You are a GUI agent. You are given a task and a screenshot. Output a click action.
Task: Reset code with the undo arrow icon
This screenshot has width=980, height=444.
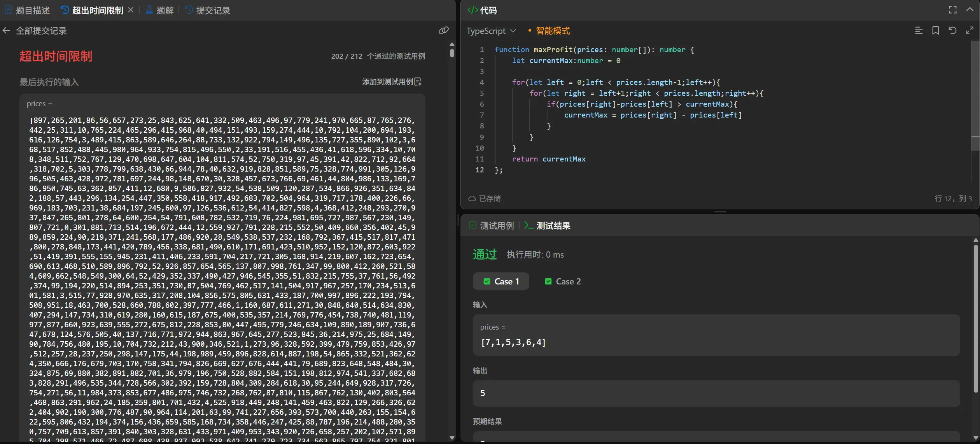click(x=952, y=31)
